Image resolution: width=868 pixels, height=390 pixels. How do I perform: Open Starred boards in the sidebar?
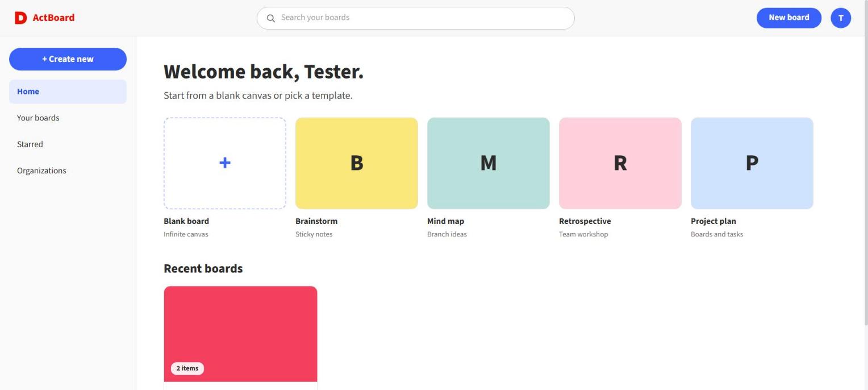tap(68, 144)
